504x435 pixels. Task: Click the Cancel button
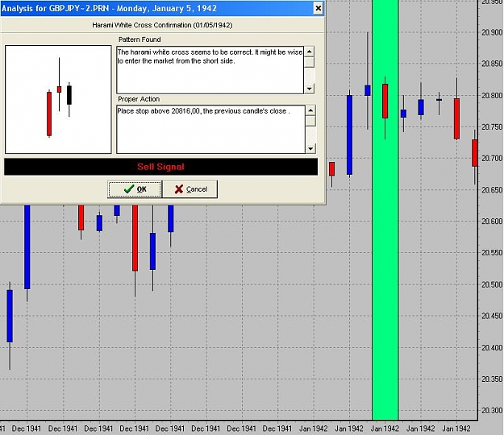tap(190, 189)
